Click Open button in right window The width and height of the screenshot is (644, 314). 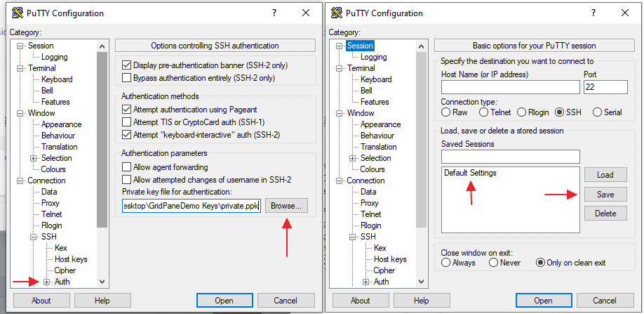click(x=544, y=301)
